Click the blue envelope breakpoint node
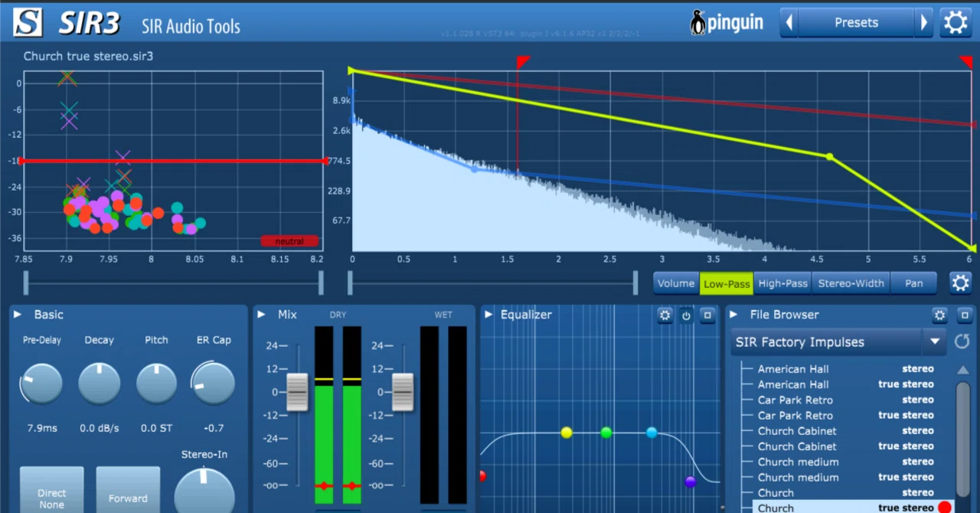 click(474, 169)
